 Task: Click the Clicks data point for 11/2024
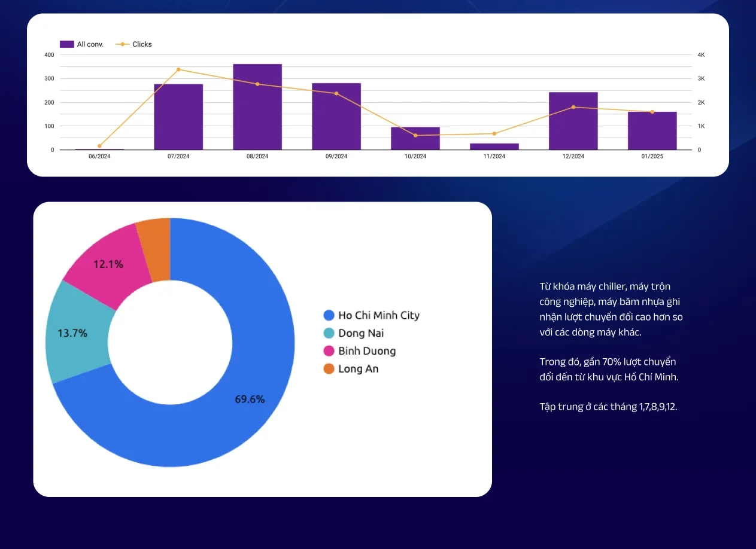click(494, 133)
